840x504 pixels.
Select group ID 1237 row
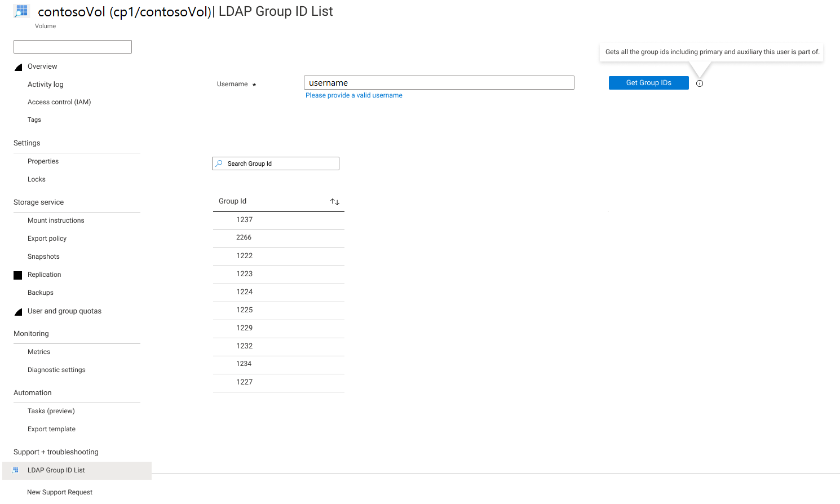click(278, 220)
